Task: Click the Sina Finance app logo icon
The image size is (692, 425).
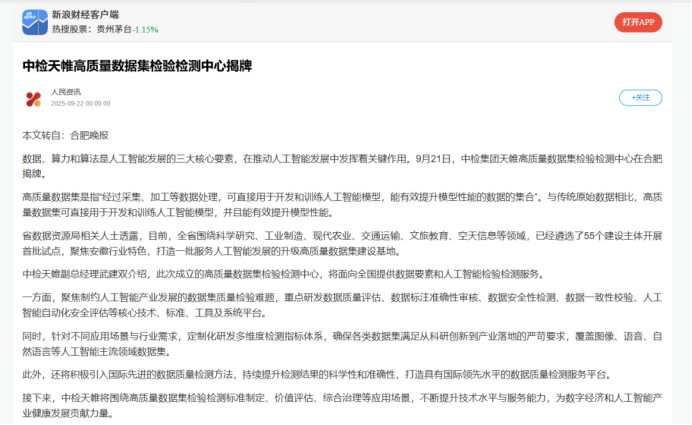Action: tap(35, 22)
